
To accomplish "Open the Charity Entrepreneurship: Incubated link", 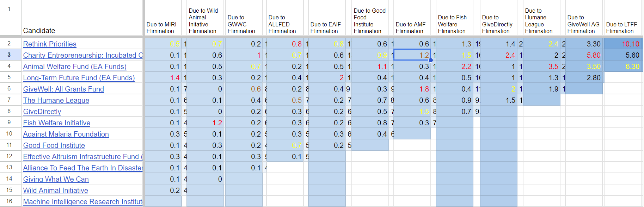I will click(83, 55).
